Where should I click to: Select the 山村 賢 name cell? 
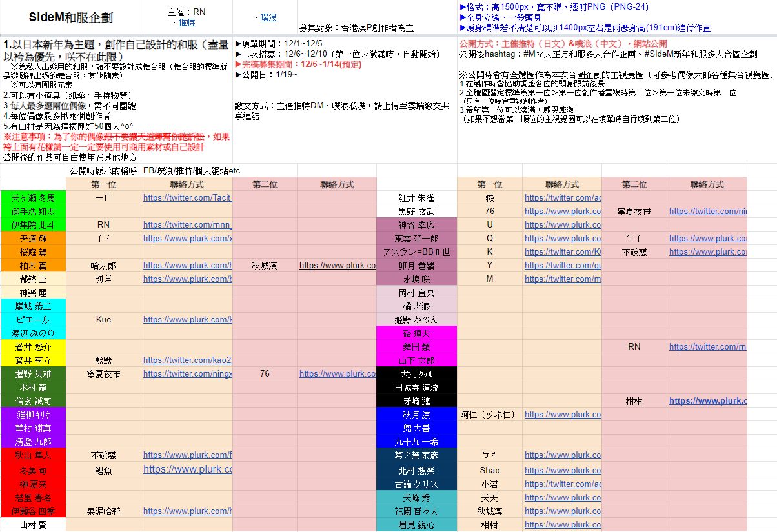(34, 524)
